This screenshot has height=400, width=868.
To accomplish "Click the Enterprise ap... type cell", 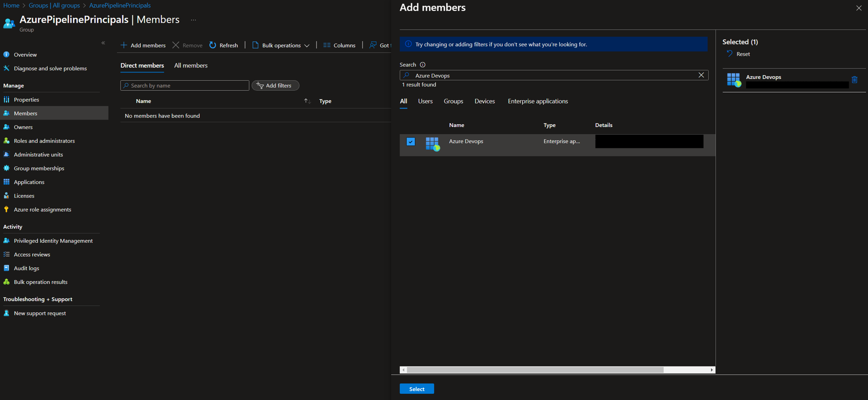I will click(561, 141).
